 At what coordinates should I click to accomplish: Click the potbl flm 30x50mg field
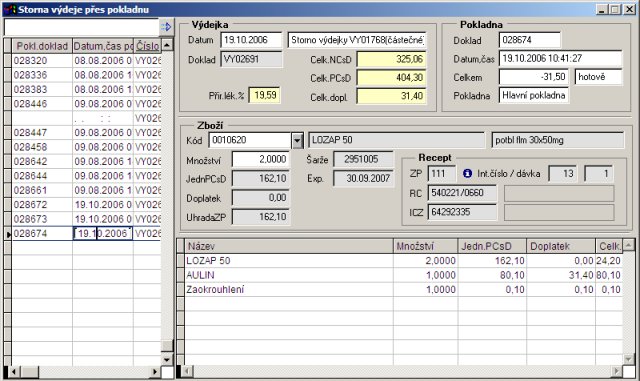click(558, 140)
